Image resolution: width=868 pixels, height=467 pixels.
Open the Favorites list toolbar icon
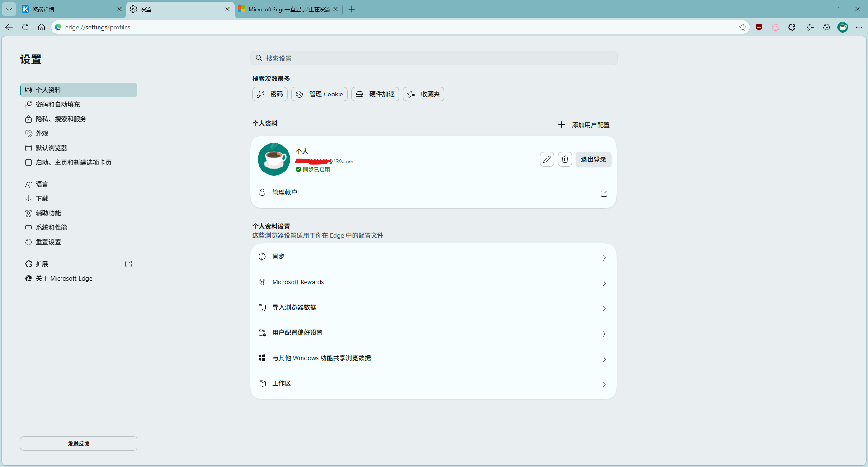click(x=810, y=27)
